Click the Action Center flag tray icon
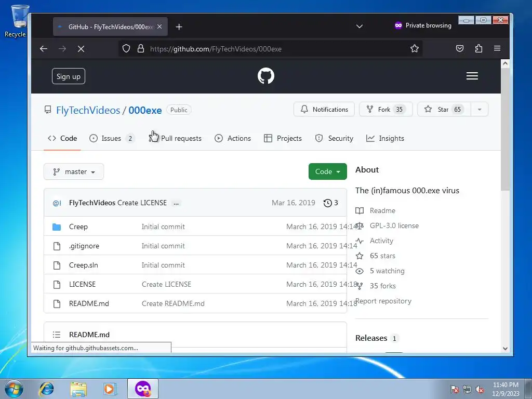 click(x=454, y=389)
